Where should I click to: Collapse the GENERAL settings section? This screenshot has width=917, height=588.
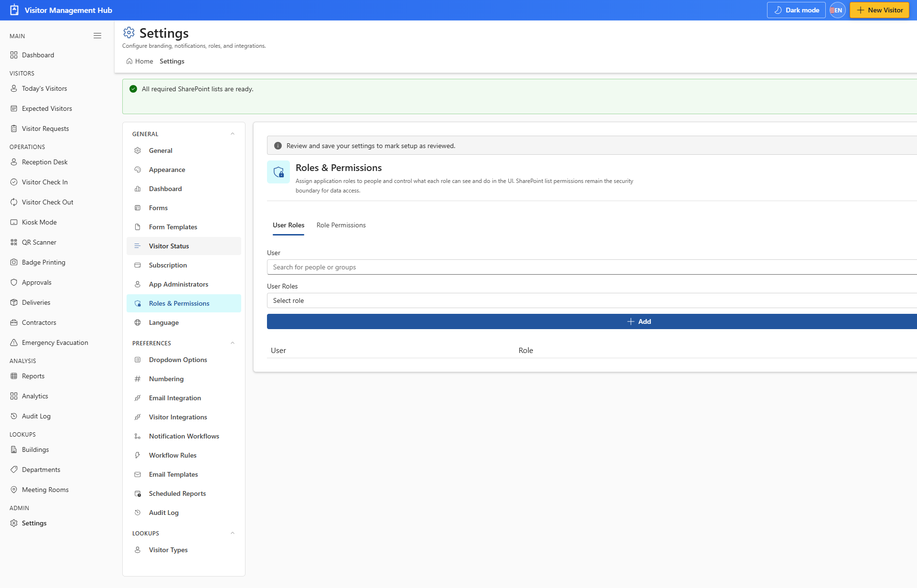pos(233,134)
